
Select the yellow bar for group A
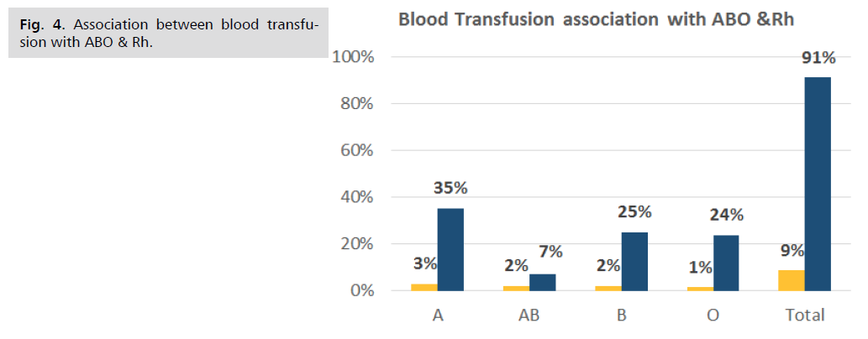tap(423, 287)
